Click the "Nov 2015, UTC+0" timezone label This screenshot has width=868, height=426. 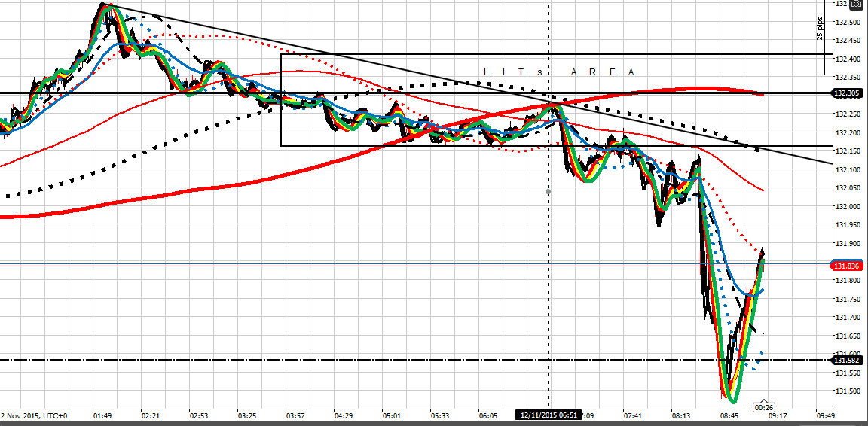point(35,415)
